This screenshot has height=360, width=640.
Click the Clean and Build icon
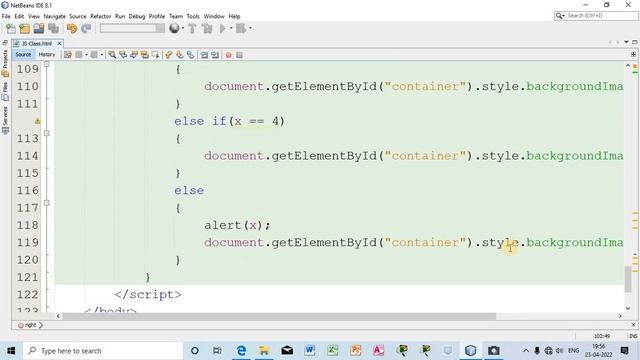click(x=207, y=29)
